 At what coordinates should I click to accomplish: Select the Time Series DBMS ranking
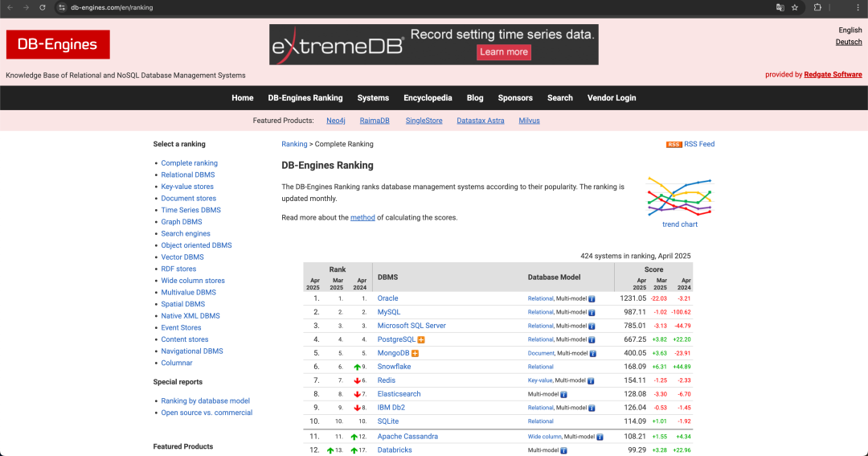pos(191,210)
